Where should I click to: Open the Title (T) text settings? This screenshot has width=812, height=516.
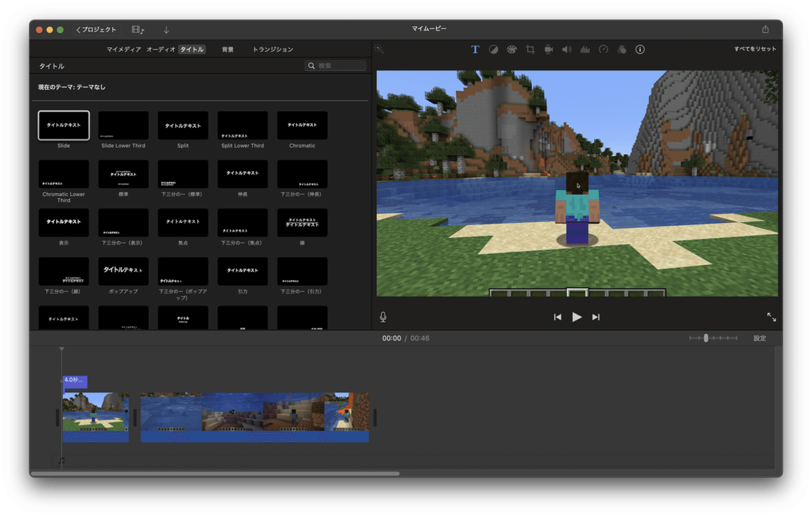pyautogui.click(x=475, y=49)
